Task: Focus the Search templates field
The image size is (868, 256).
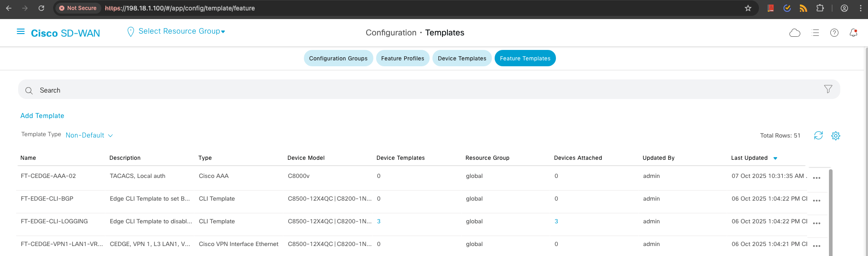Action: pyautogui.click(x=429, y=89)
